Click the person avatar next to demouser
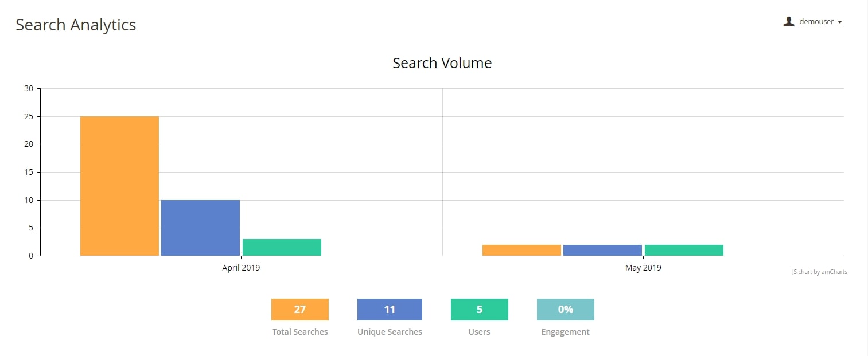Image resolution: width=868 pixels, height=356 pixels. pyautogui.click(x=789, y=21)
